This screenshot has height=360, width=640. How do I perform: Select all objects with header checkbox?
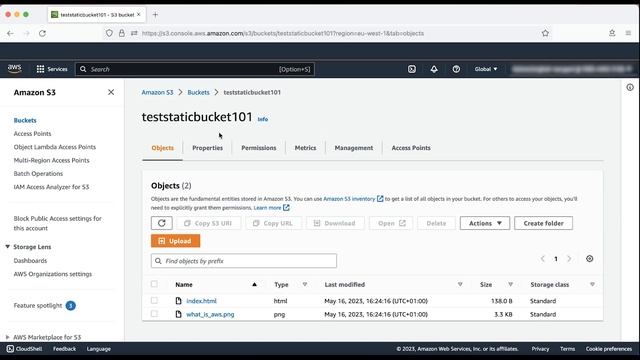(x=154, y=284)
